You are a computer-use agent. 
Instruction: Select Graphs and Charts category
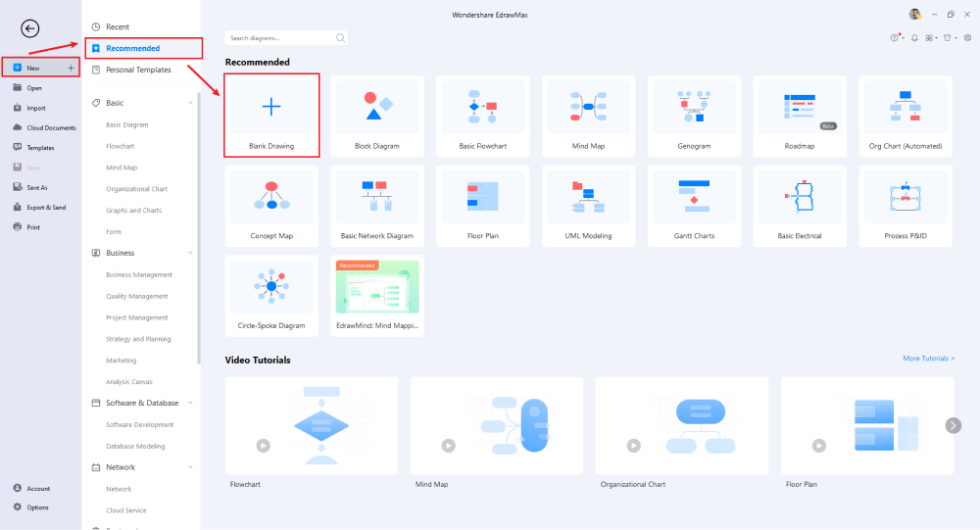click(x=133, y=211)
